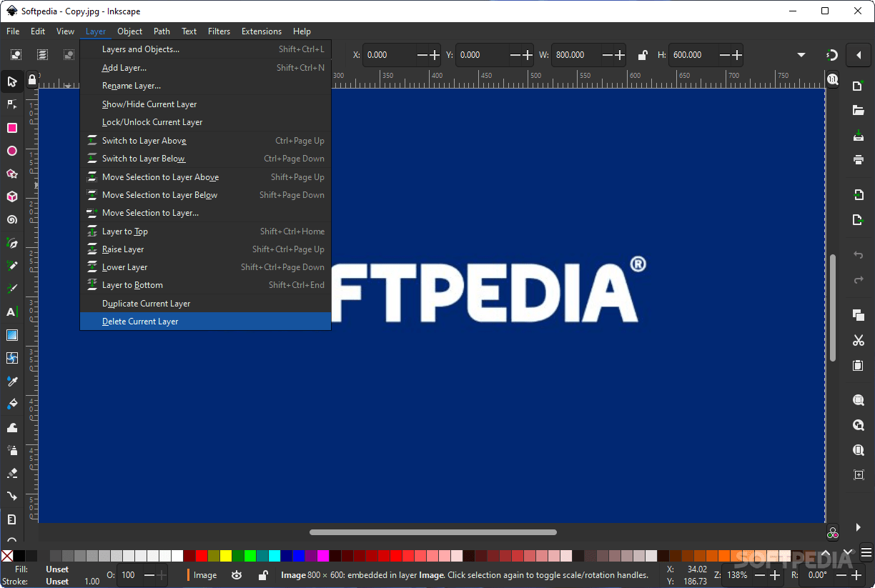Select the Calligraphy tool
The height and width of the screenshot is (588, 875).
tap(11, 288)
